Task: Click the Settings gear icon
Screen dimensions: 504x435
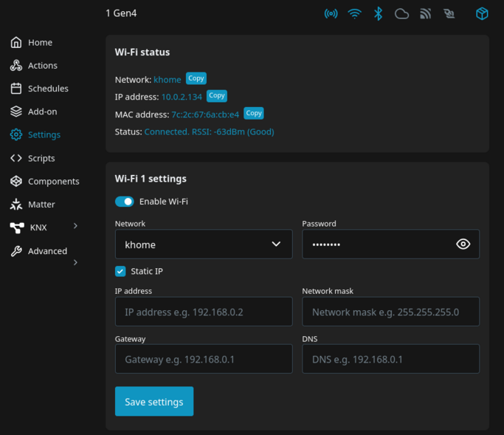Action: 16,134
